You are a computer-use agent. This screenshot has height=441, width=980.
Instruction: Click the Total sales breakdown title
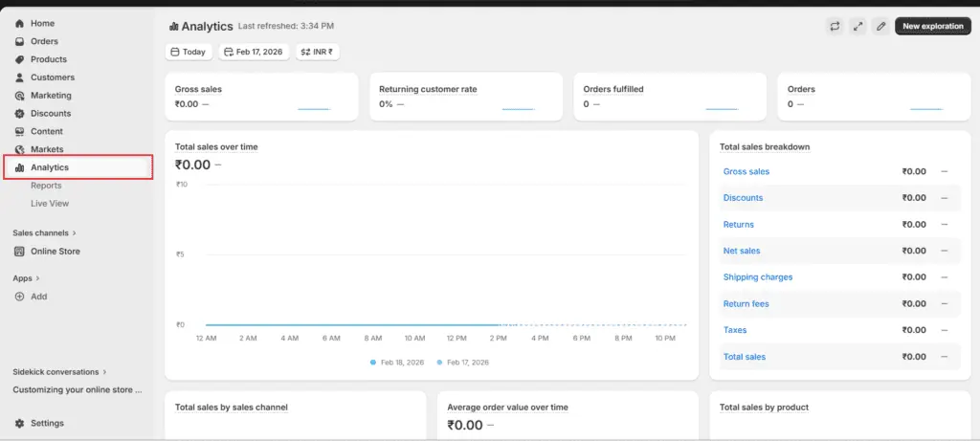(765, 147)
